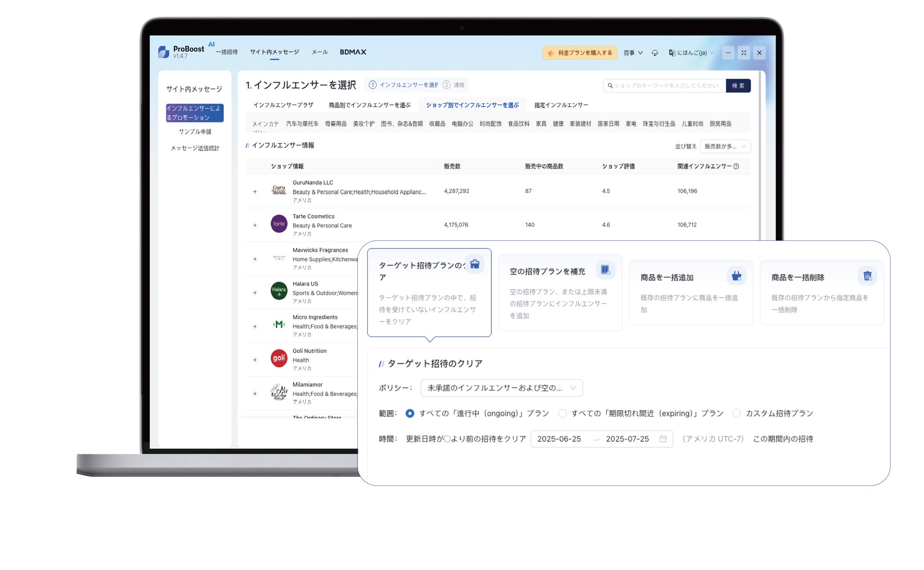Select すべての「進行中（ongoing）」プラン radio
924x570 pixels.
410,414
